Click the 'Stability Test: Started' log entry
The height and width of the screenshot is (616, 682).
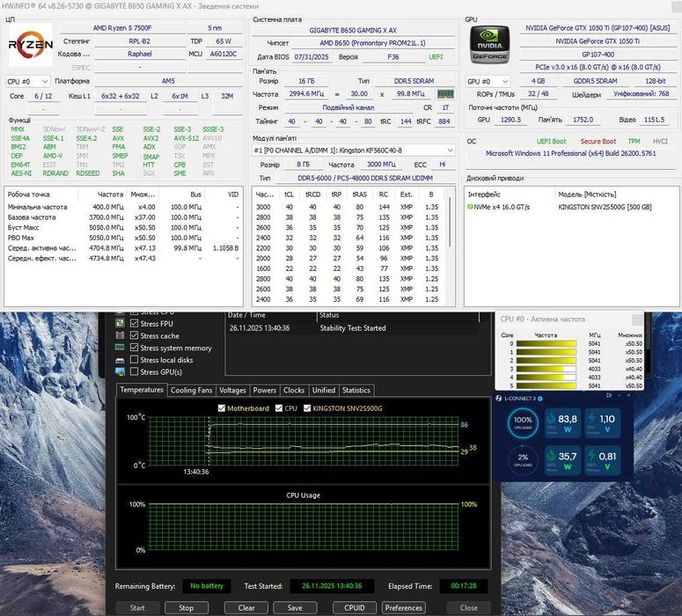pos(353,328)
